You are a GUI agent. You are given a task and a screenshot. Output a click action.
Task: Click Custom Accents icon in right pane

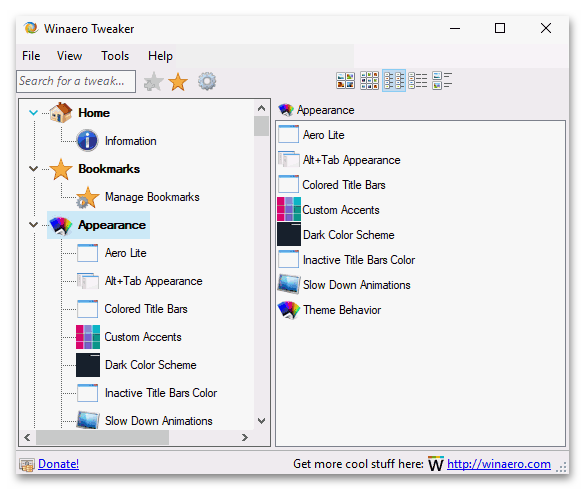click(x=289, y=209)
